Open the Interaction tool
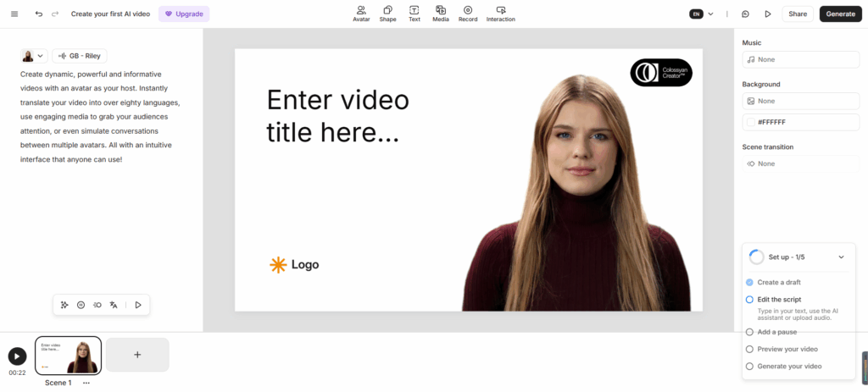The width and height of the screenshot is (868, 392). tap(500, 14)
